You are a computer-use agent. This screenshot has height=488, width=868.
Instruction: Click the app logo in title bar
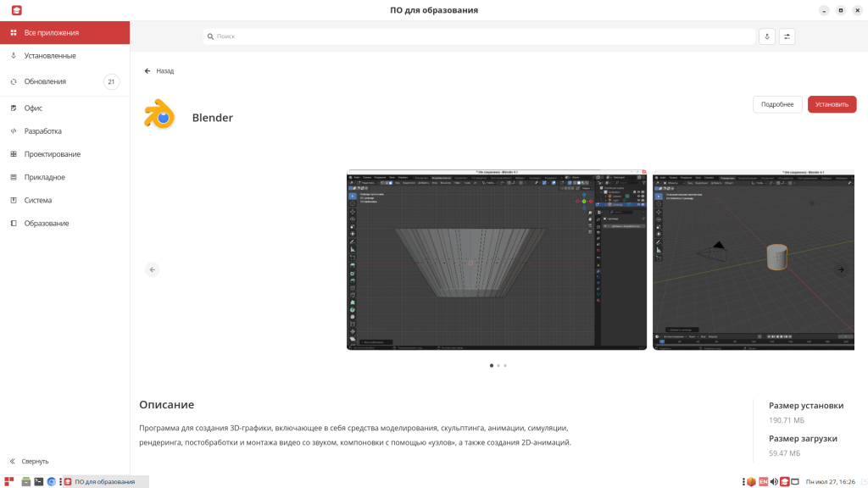pyautogui.click(x=17, y=10)
